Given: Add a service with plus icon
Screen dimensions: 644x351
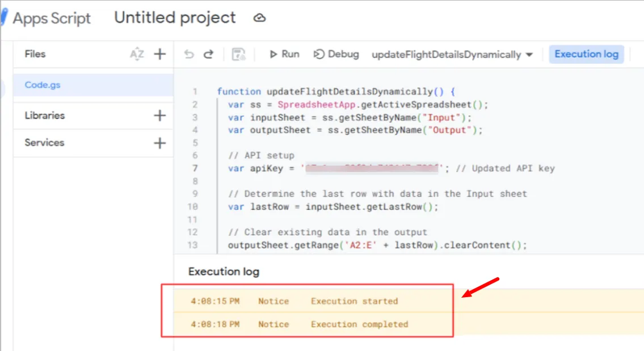Looking at the screenshot, I should click(x=160, y=143).
